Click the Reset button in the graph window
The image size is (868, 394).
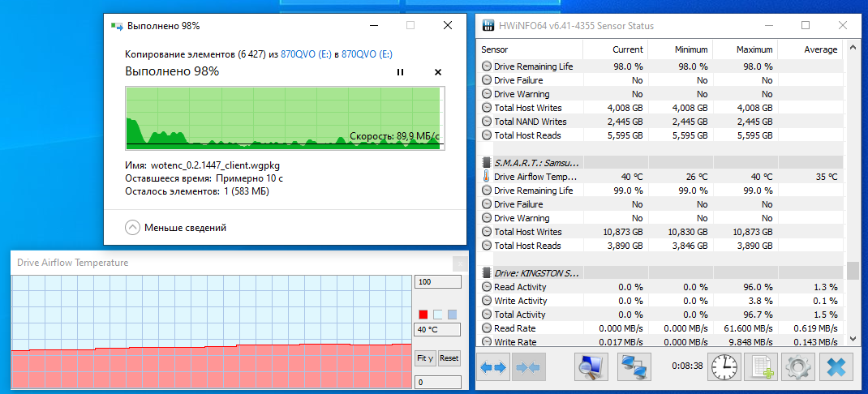pyautogui.click(x=449, y=358)
